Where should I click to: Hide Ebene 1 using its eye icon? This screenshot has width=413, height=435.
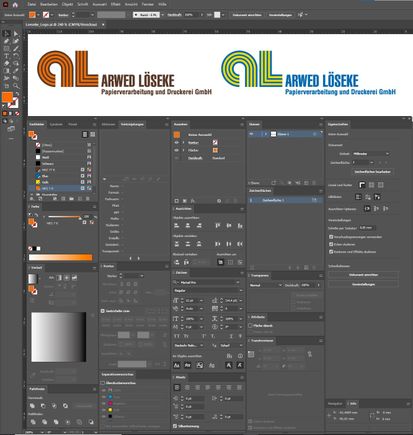pos(251,134)
